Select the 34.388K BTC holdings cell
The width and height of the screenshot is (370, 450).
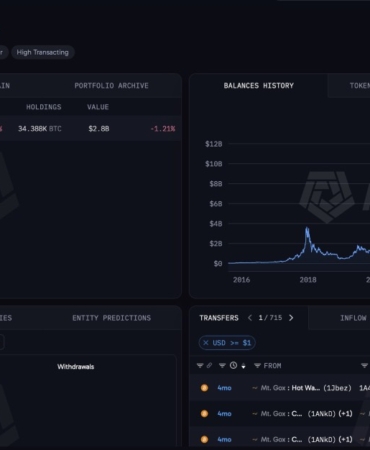click(x=40, y=129)
